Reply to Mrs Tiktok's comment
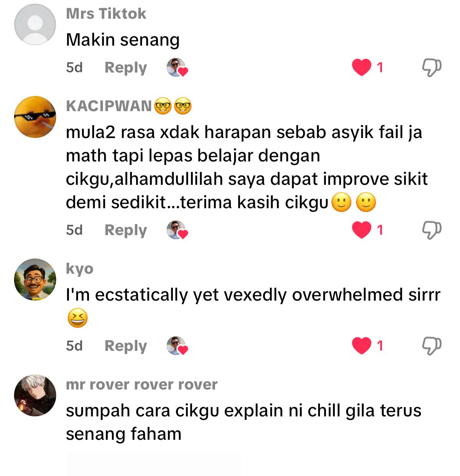The width and height of the screenshot is (460, 476). pyautogui.click(x=126, y=67)
